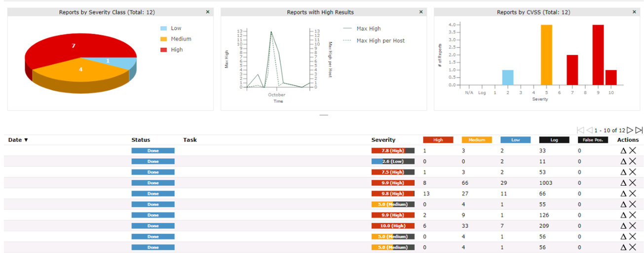Viewport: 644px width, 253px height.
Task: Click the red CVSS bar at severity 9
Action: pos(598,55)
